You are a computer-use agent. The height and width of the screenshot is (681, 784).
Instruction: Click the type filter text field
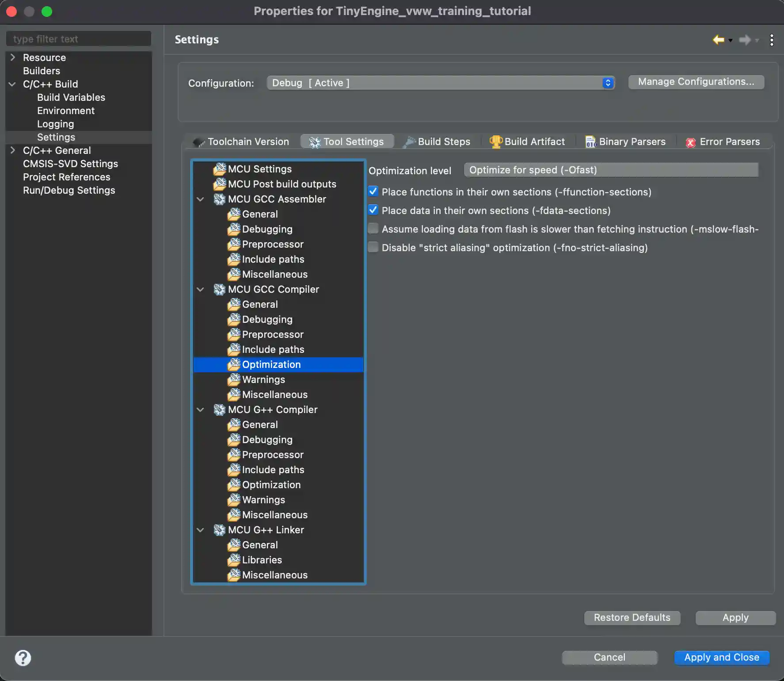(78, 38)
